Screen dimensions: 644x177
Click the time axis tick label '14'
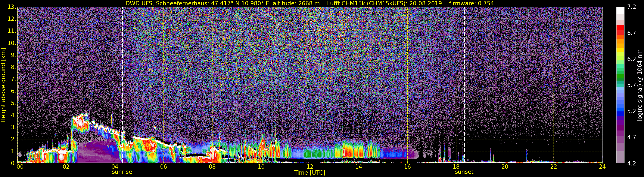(x=358, y=167)
